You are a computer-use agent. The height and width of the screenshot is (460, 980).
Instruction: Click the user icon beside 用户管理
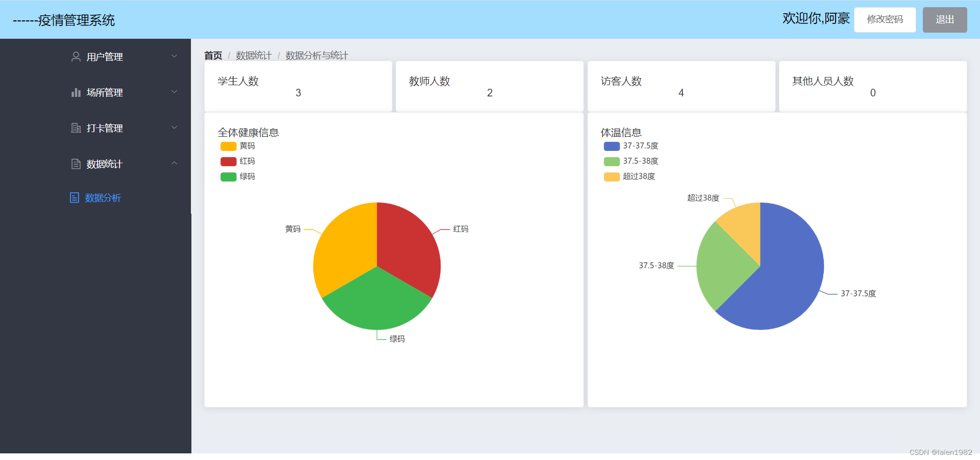click(x=76, y=57)
